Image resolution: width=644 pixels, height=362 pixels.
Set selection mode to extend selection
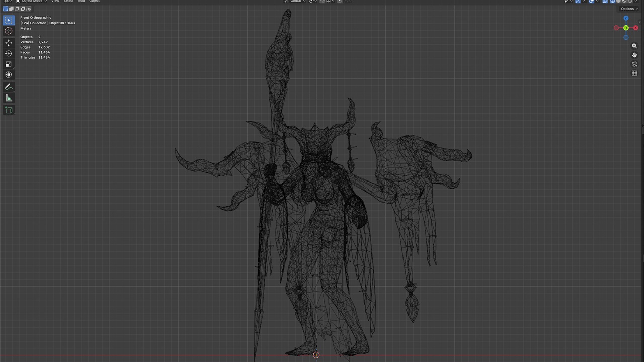point(11,9)
